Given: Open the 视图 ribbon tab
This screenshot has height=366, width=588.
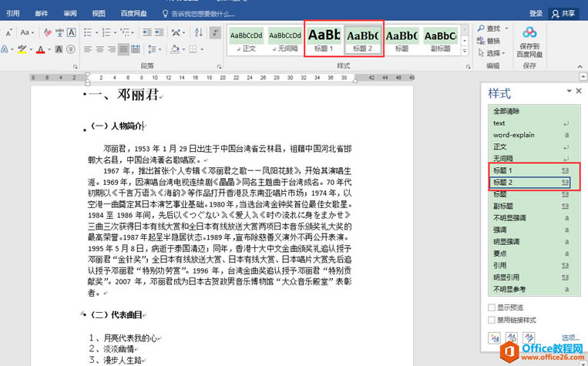Looking at the screenshot, I should (99, 14).
